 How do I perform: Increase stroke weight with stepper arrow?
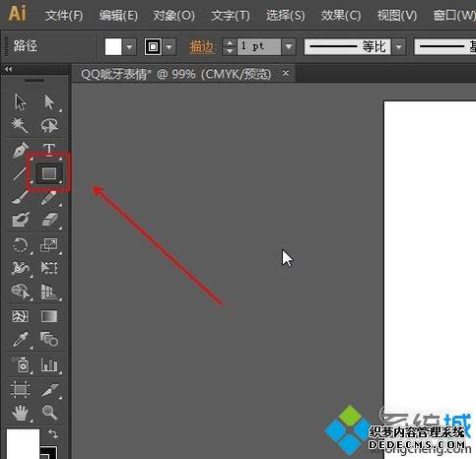pos(230,42)
